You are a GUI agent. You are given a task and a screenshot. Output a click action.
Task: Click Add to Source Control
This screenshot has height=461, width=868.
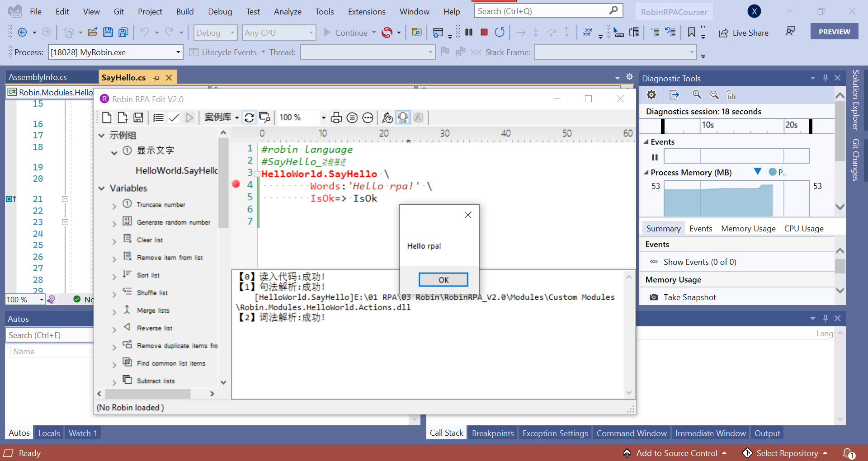tap(675, 453)
